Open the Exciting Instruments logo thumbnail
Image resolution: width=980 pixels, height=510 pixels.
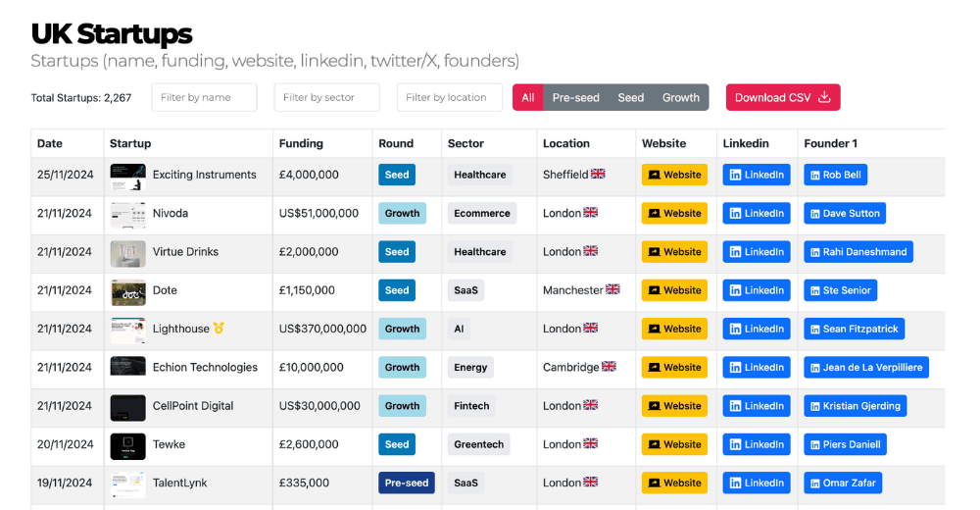(x=127, y=176)
